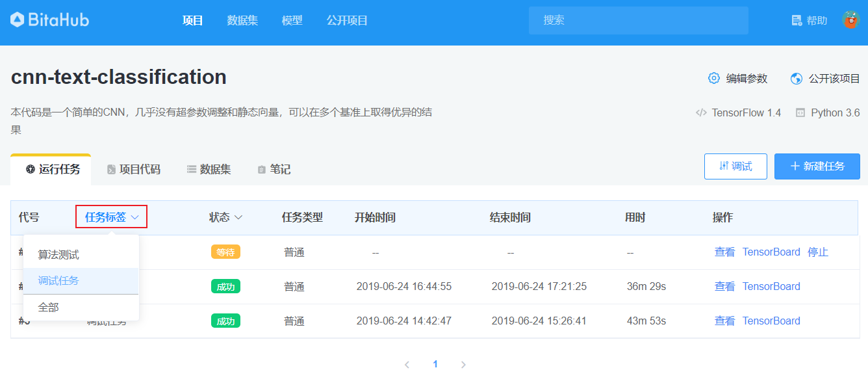Viewport: 868px width, 383px height.
Task: Open the 调试 debug button with sliders icon
Action: (735, 166)
